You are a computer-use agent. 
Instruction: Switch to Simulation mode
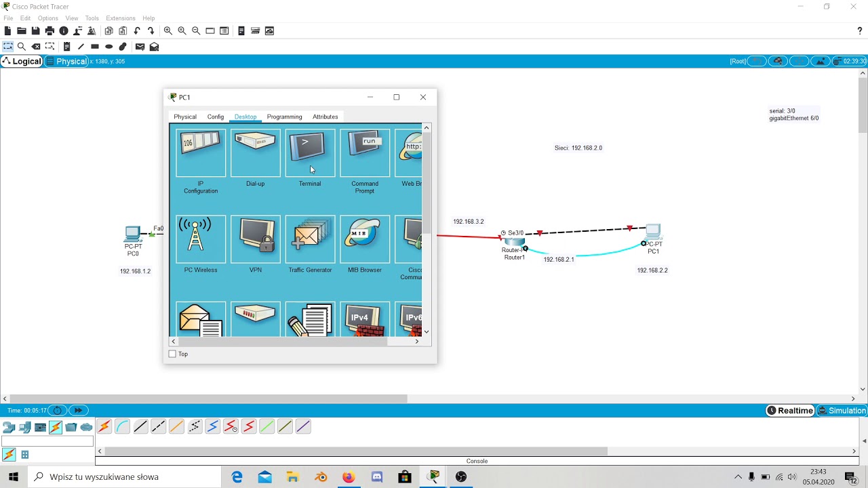click(842, 410)
